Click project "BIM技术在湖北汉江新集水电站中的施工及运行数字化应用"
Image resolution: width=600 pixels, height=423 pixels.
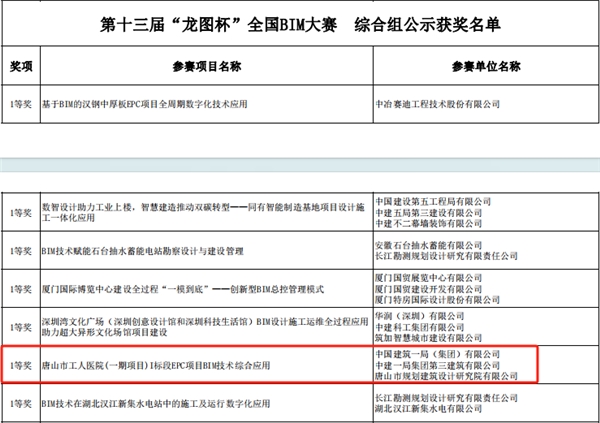(x=156, y=403)
